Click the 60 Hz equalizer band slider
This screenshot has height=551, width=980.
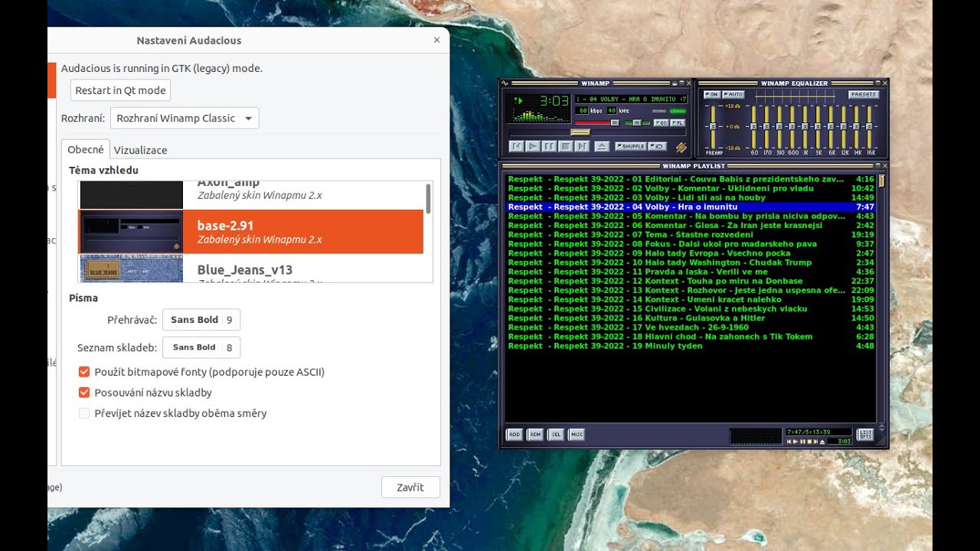point(753,126)
